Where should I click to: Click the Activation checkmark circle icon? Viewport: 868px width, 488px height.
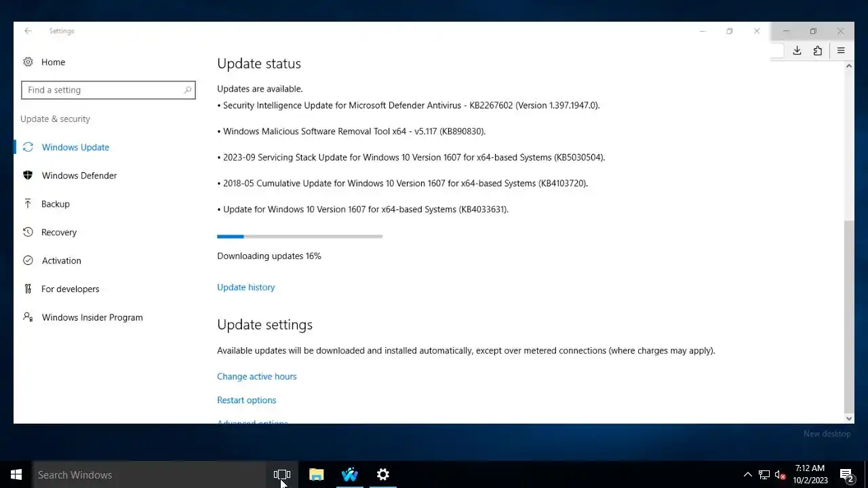(x=28, y=260)
